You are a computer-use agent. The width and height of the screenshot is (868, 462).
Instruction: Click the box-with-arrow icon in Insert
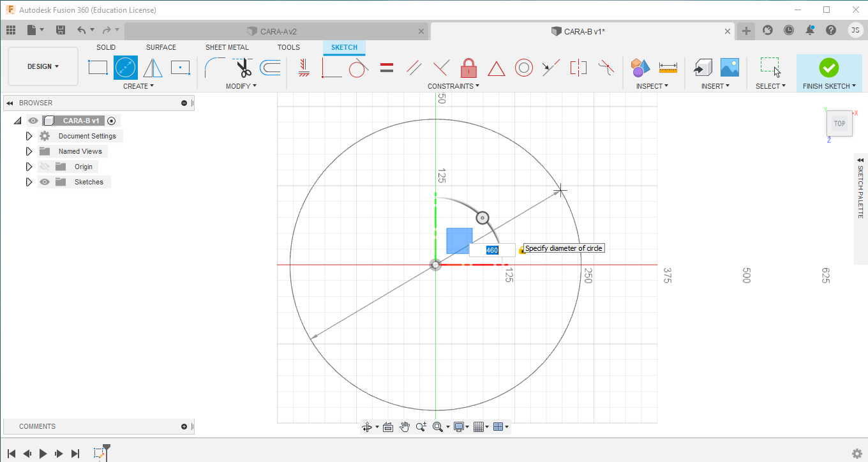click(x=703, y=67)
